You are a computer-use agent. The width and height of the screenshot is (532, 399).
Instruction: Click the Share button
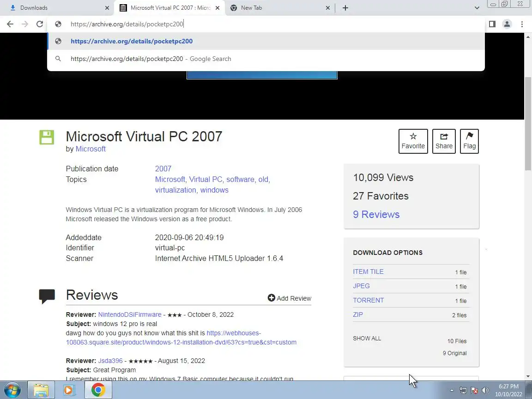click(444, 141)
